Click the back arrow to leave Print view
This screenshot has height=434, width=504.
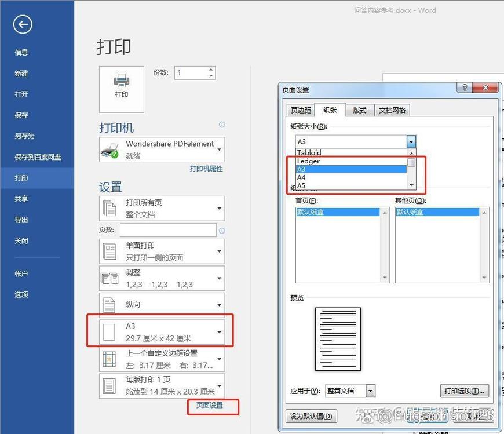tap(22, 25)
